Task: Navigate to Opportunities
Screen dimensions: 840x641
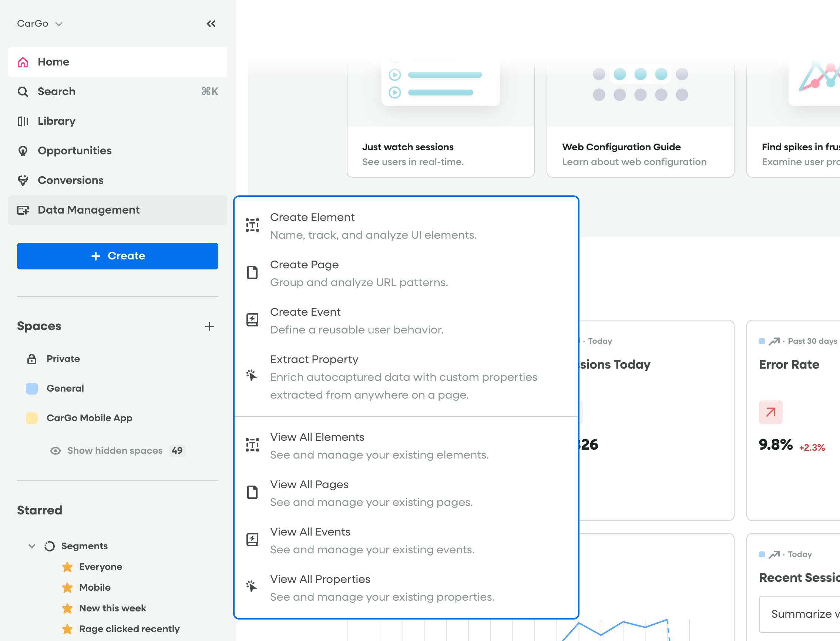Action: click(75, 151)
